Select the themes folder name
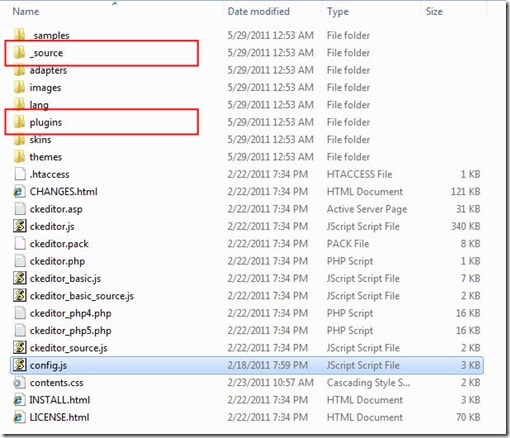Screen dimensions: 510x438 point(46,157)
